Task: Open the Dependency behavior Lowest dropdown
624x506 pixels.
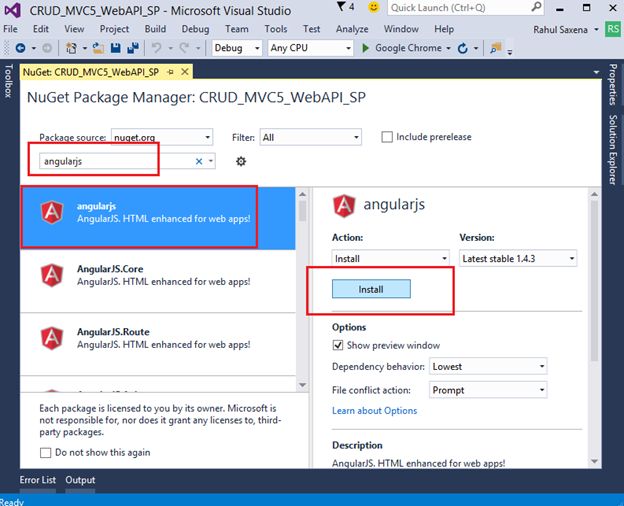Action: point(488,366)
